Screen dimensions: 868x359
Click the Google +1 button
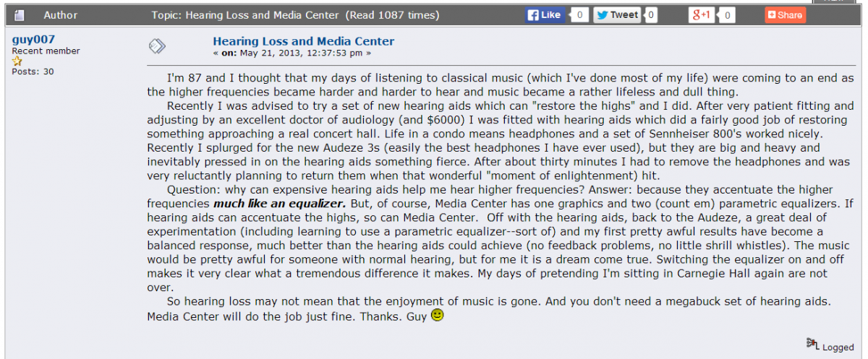coord(700,14)
